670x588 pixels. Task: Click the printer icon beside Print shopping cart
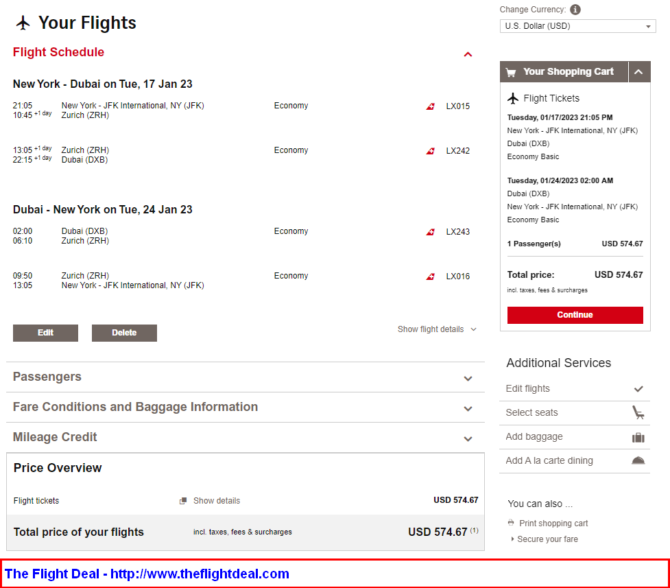(511, 523)
